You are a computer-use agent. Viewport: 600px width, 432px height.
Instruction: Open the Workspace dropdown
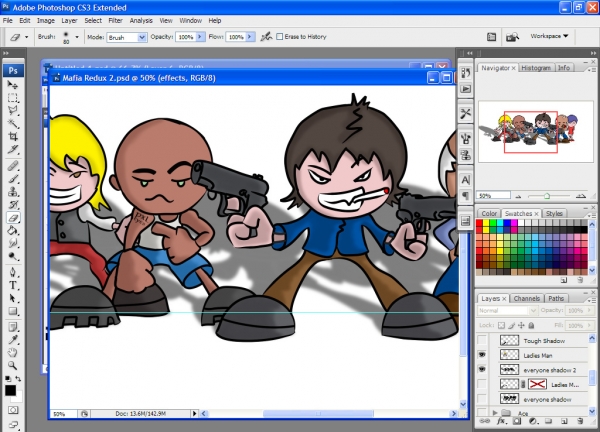tap(549, 36)
